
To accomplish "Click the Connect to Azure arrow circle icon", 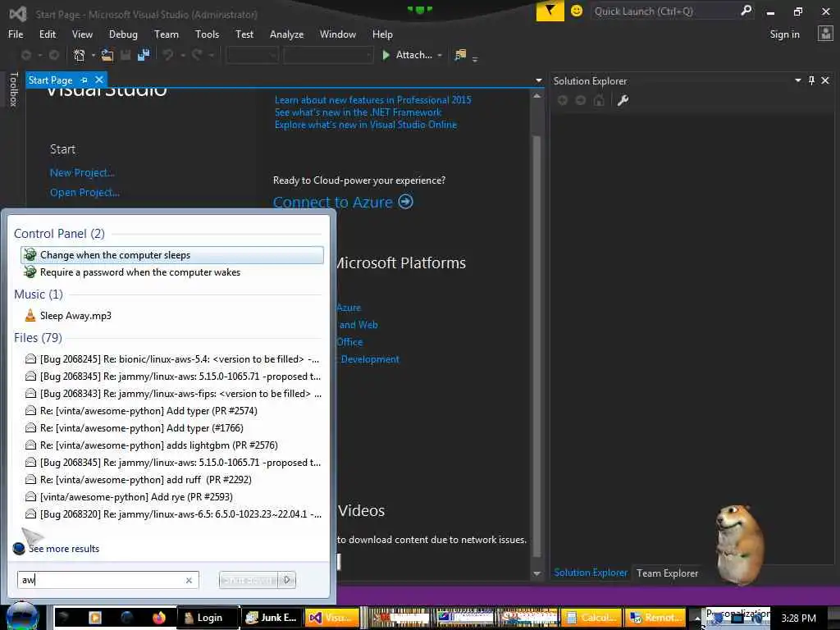I will [406, 202].
